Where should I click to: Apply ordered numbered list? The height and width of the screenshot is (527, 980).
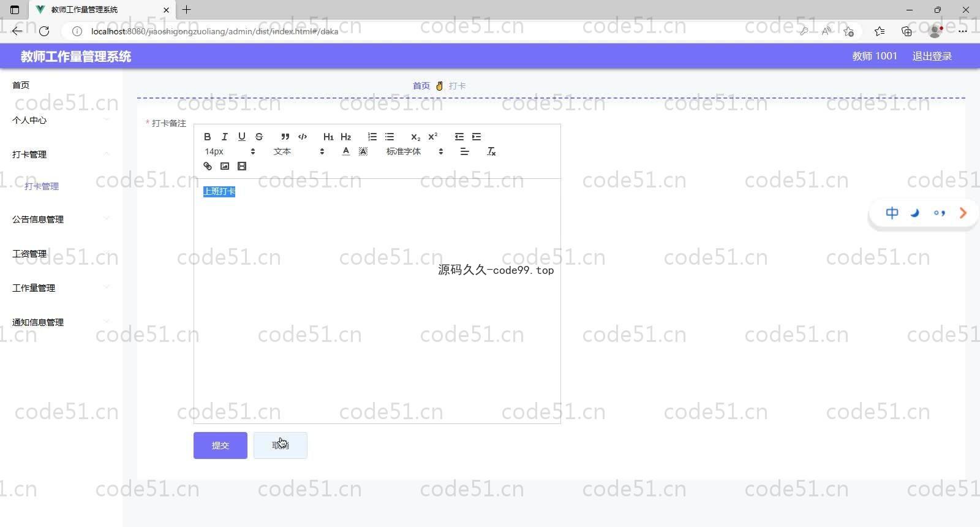tap(372, 137)
